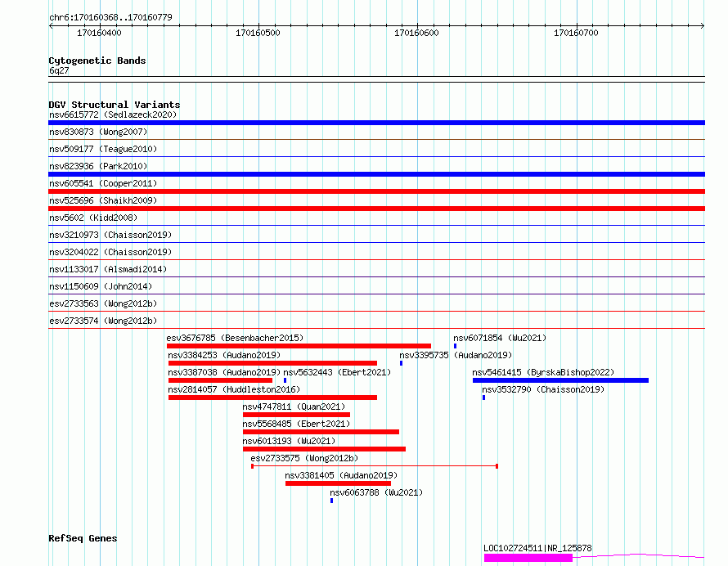Open nsv5632443 (Ebert2021) label

click(x=337, y=372)
